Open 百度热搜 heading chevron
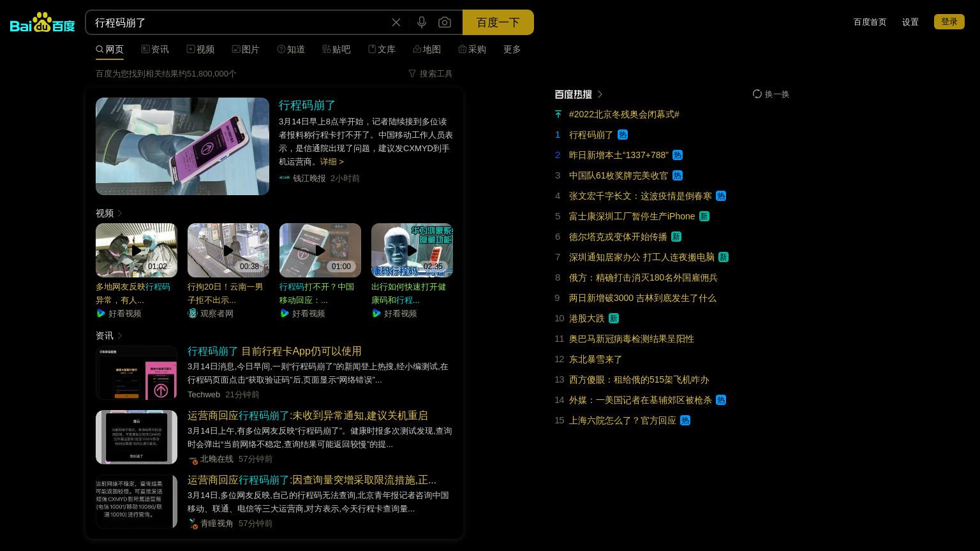 [600, 94]
